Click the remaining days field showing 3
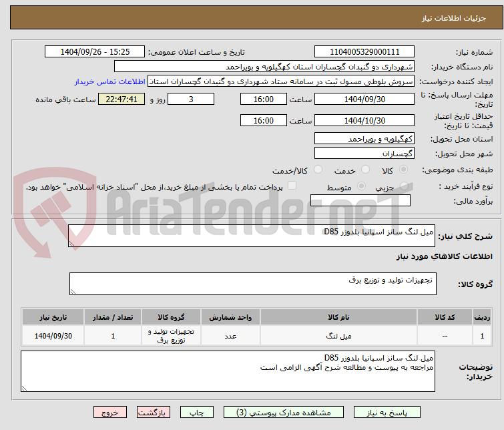Viewport: 504px width, 430px height. click(x=191, y=99)
